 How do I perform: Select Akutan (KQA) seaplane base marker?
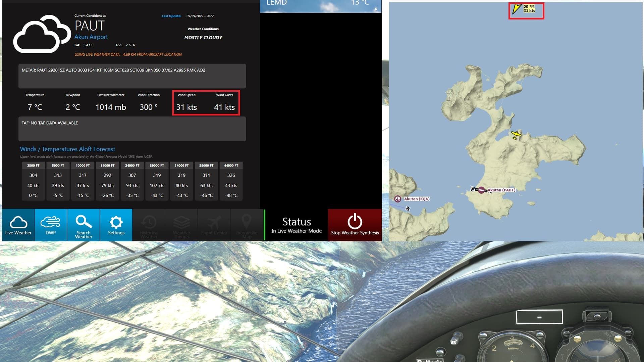398,199
